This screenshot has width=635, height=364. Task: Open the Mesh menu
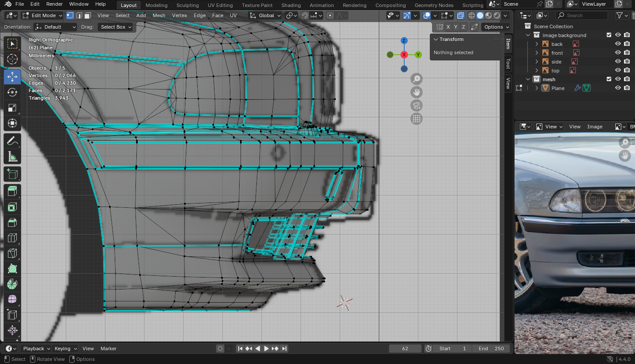[x=159, y=15]
